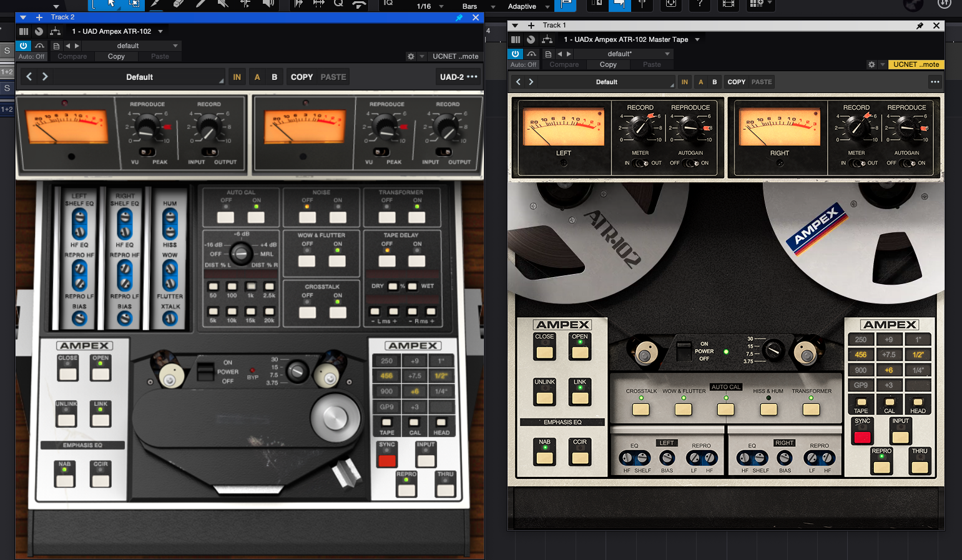The image size is (962, 560).
Task: Open routing view icon in Track 1 window
Action: point(547,39)
